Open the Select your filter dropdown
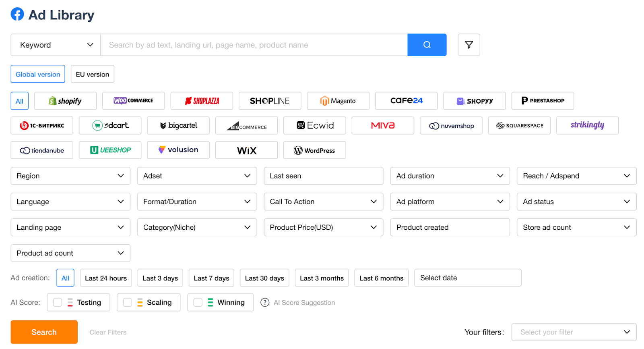 coord(574,332)
